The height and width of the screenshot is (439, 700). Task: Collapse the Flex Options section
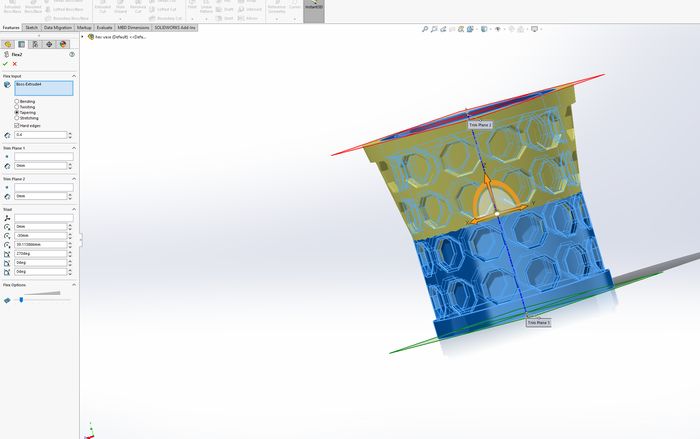point(74,285)
